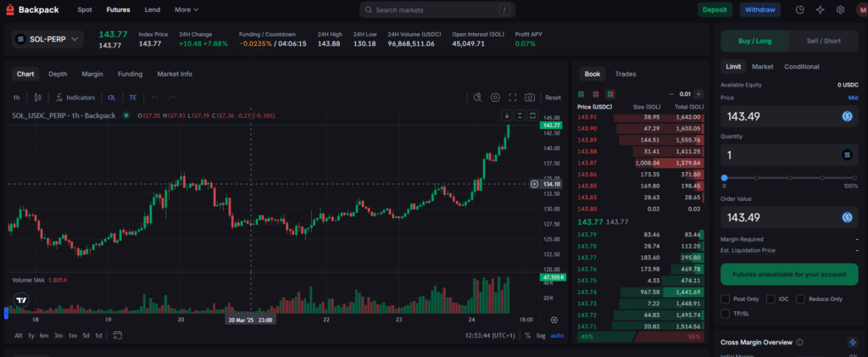Open timezone 12:53:44 (UTC+1) menu
This screenshot has width=868, height=357.
click(491, 336)
